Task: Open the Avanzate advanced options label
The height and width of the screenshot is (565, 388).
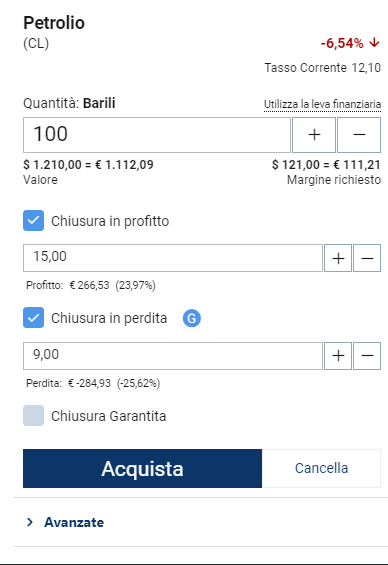Action: pos(74,522)
